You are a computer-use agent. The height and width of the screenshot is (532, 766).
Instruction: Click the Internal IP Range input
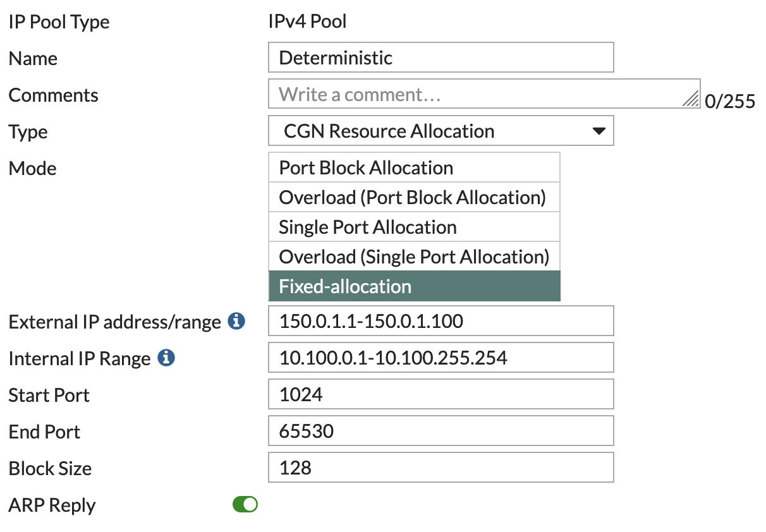point(441,358)
